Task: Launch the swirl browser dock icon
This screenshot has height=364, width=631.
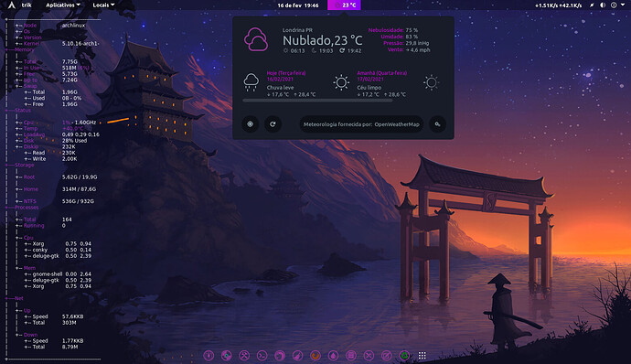Action: click(x=280, y=356)
